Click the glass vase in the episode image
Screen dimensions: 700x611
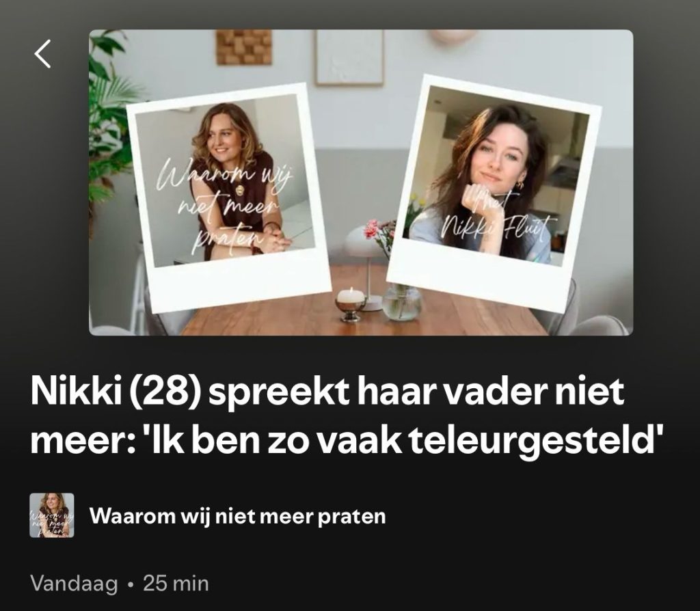402,302
